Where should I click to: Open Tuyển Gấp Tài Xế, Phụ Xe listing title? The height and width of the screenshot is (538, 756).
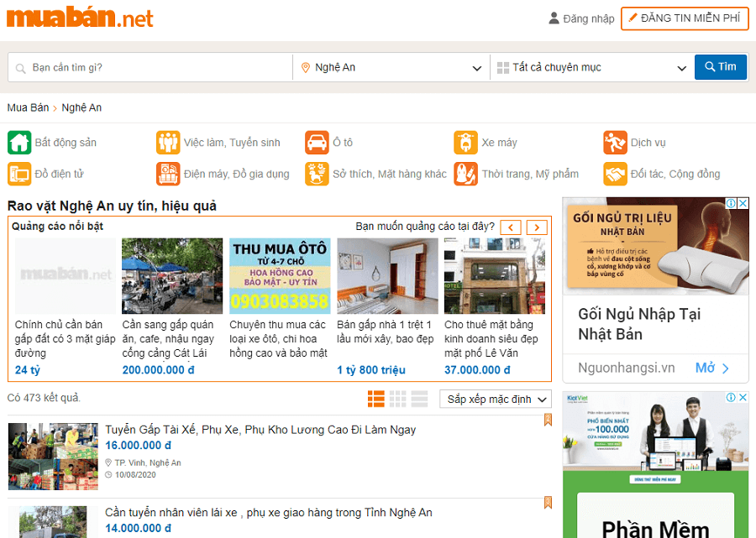260,430
